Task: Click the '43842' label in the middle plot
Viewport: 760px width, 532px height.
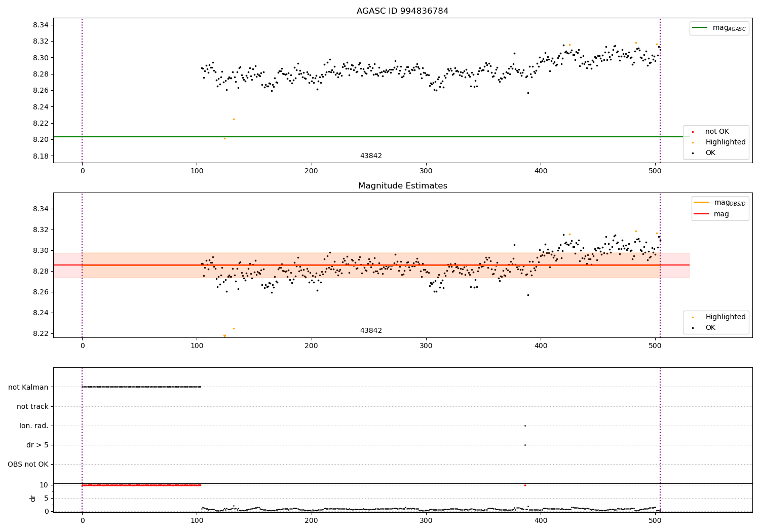Action: [371, 331]
